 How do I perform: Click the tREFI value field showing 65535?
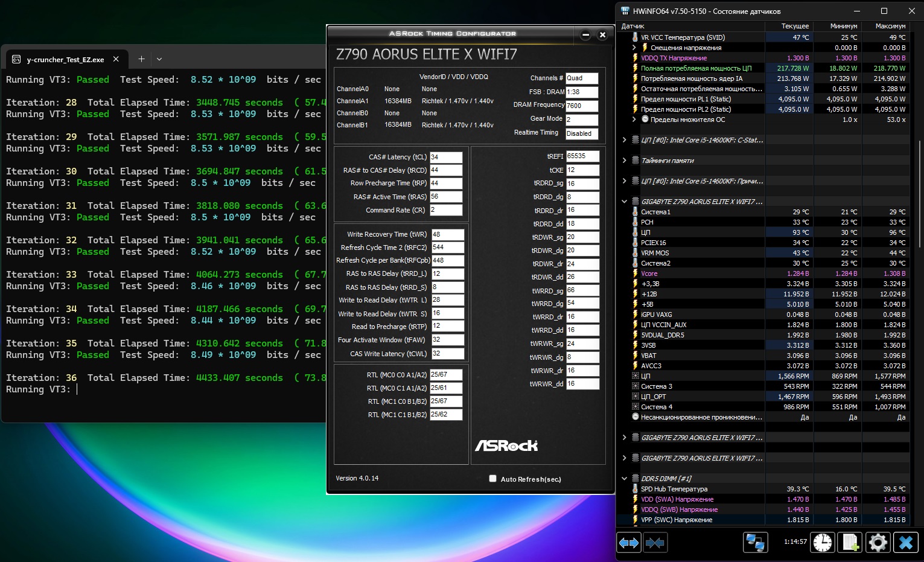(x=582, y=156)
